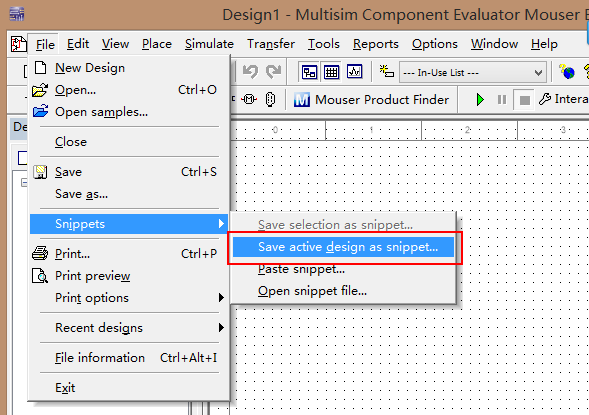Stop the simulation
589x415 pixels.
524,100
